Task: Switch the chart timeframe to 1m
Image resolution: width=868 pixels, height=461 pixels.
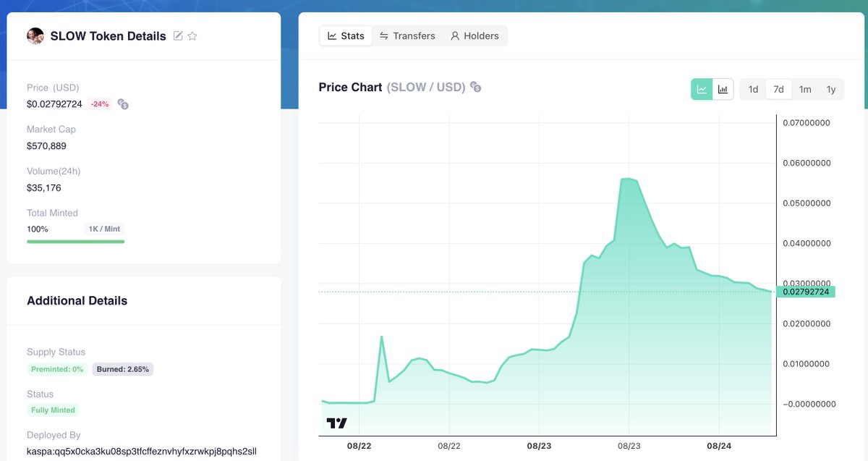Action: coord(805,89)
